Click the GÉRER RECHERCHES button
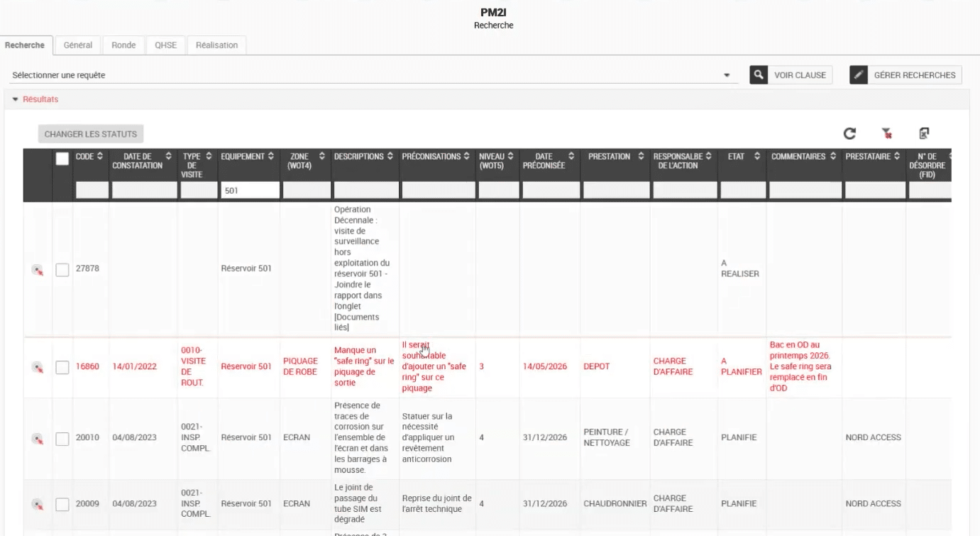This screenshot has height=536, width=980. point(905,75)
